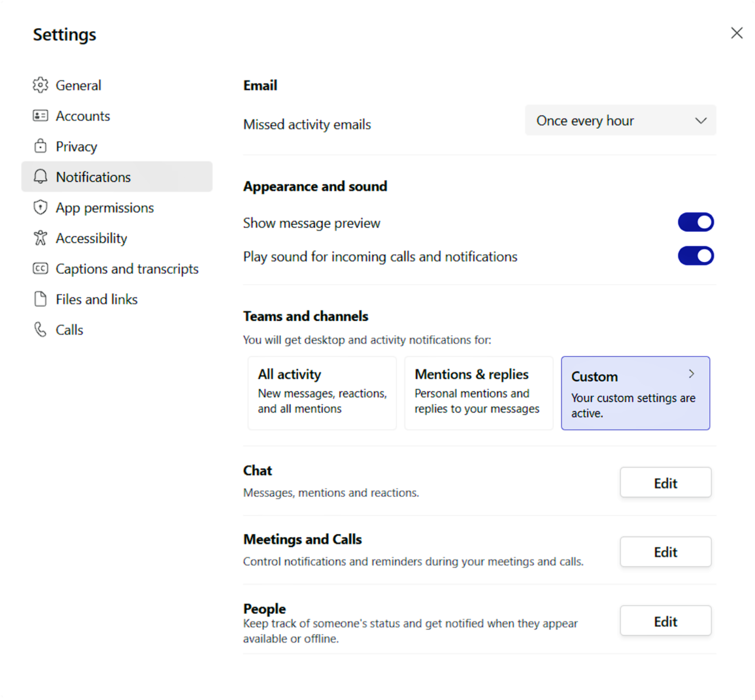Open App permissions via the shield icon
The image size is (755, 700).
point(40,207)
